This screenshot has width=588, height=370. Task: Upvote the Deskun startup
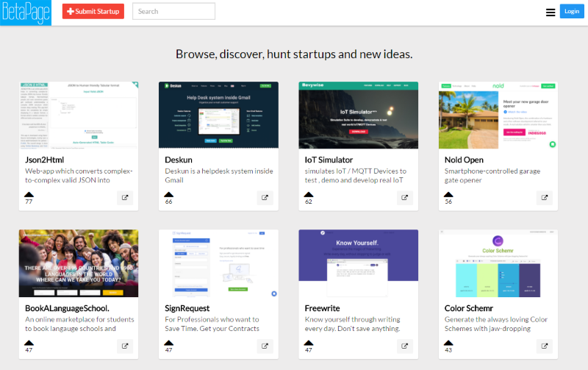(x=169, y=194)
